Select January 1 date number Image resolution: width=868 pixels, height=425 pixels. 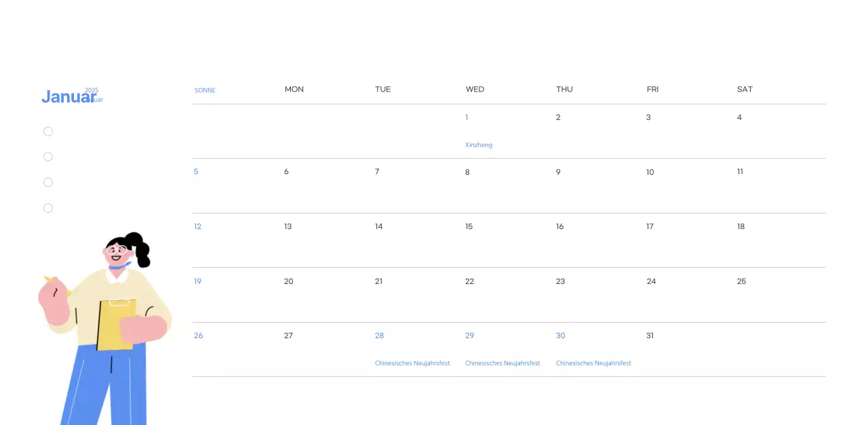tap(467, 117)
